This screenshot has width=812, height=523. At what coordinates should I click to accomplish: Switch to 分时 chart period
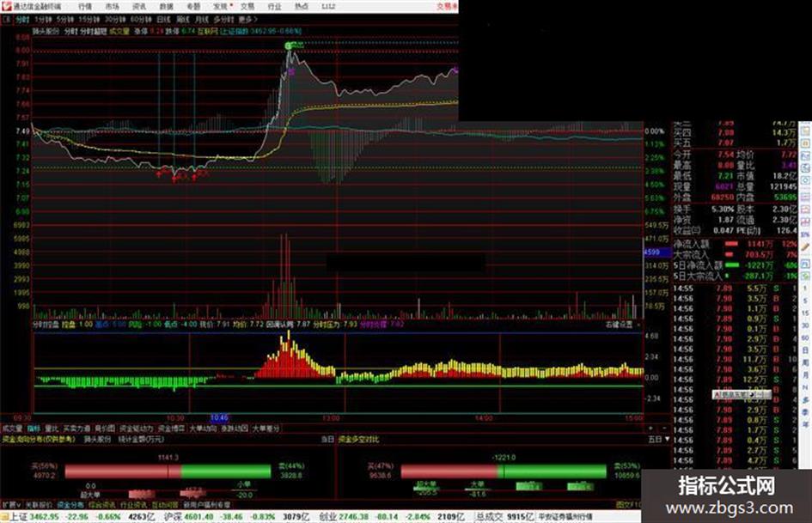(x=21, y=19)
